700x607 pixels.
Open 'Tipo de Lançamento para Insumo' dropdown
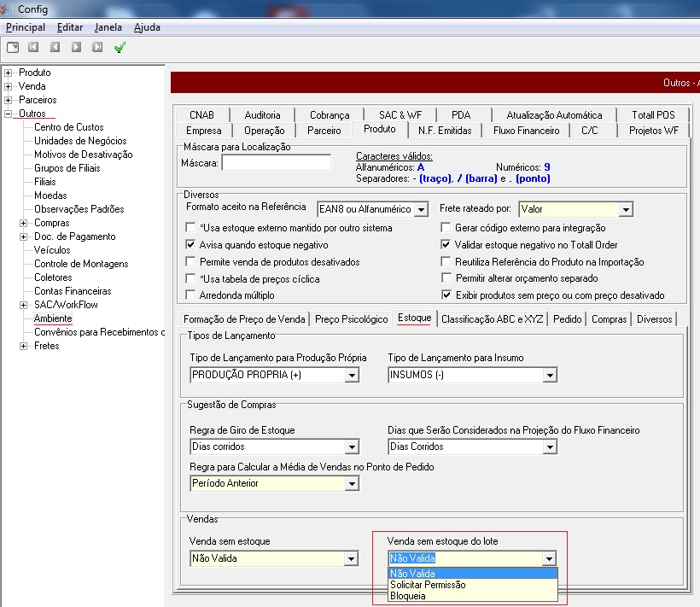point(550,375)
